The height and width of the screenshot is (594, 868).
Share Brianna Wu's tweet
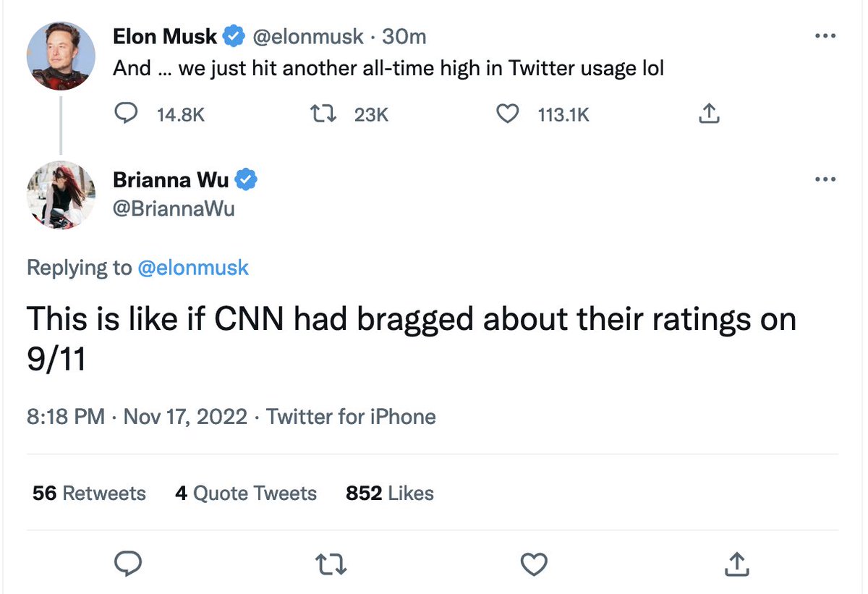pos(735,563)
